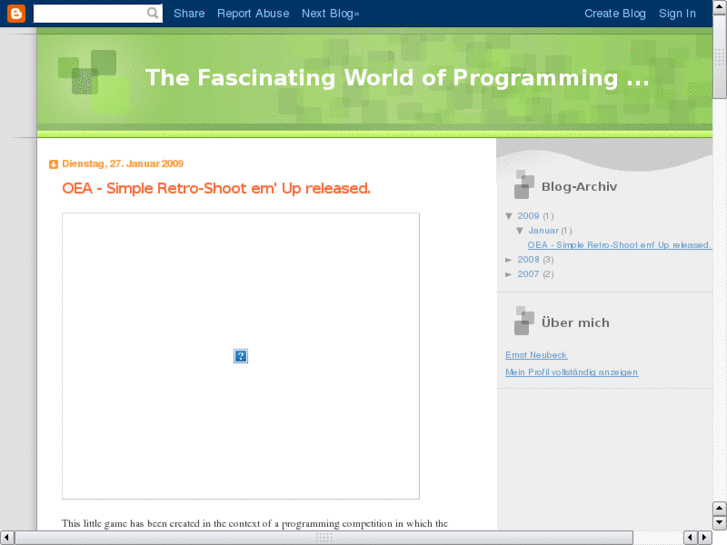The height and width of the screenshot is (545, 727).
Task: Click the Blog-Archiv sidebar heading
Action: click(579, 186)
